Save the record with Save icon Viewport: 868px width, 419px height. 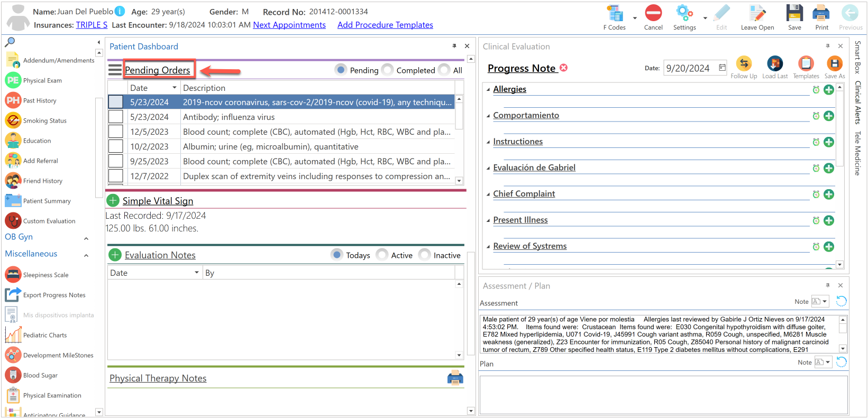[x=794, y=13]
